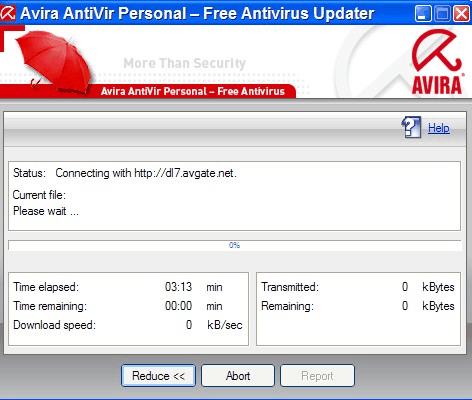Click the Help question mark icon
The image size is (472, 400).
pyautogui.click(x=411, y=127)
